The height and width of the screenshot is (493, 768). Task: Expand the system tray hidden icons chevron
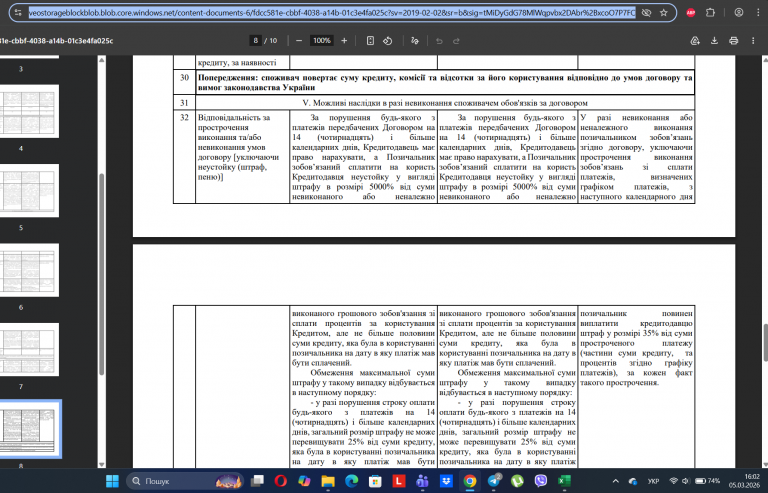click(615, 481)
